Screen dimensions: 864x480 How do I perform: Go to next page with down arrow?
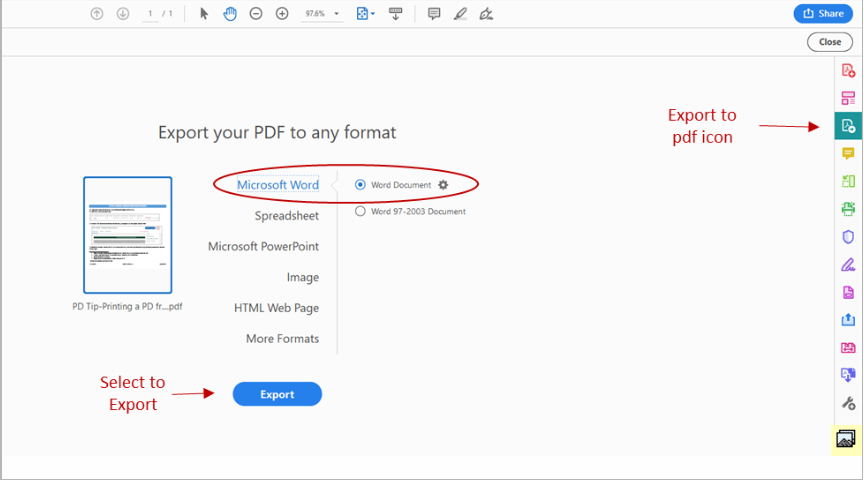(123, 14)
